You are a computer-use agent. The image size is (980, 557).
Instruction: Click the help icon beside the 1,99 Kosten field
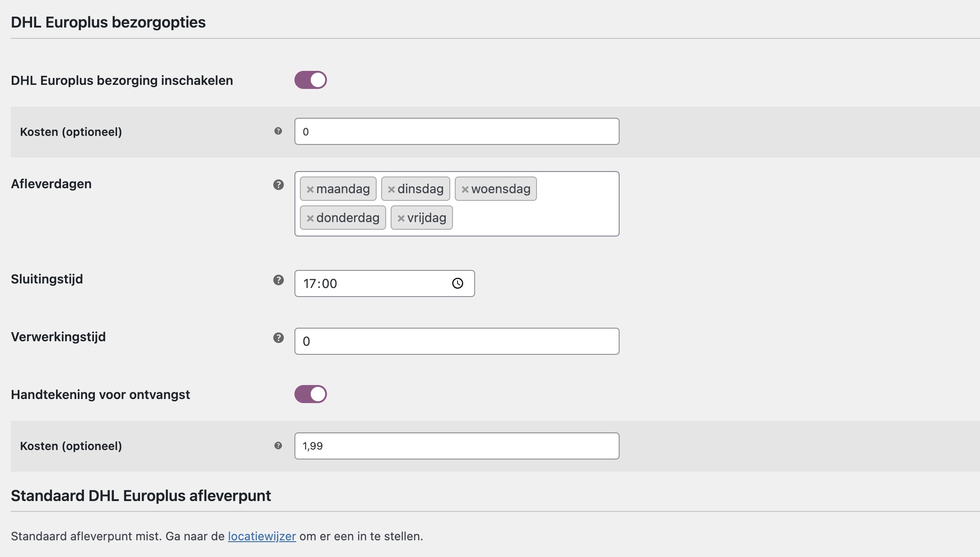click(278, 445)
